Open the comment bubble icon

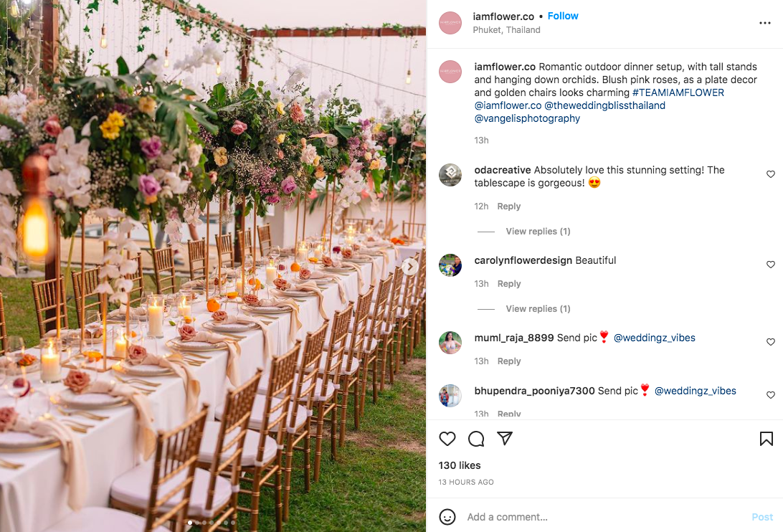click(x=476, y=439)
